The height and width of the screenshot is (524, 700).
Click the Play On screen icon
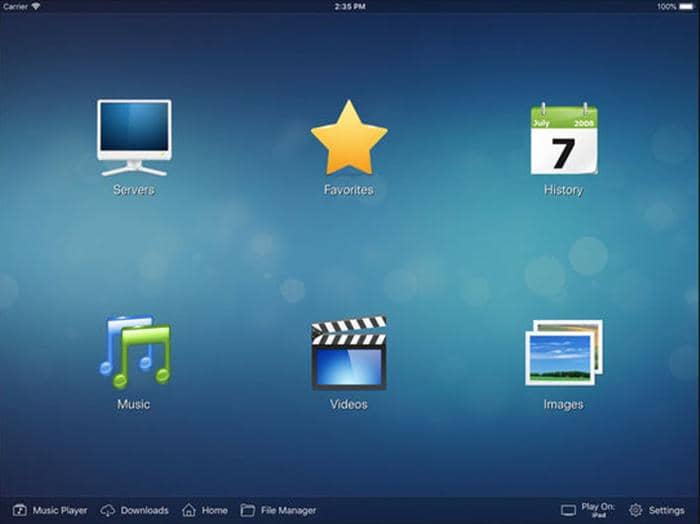568,510
